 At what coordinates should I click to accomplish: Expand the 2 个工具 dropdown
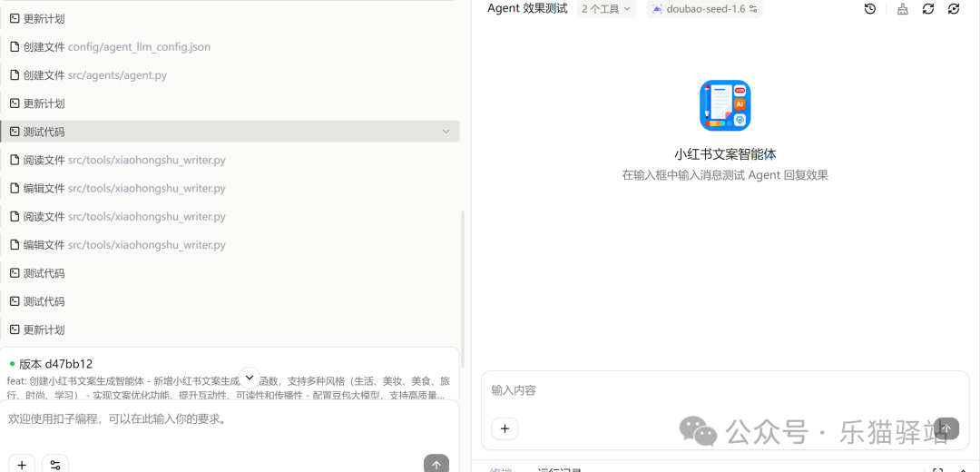[606, 9]
